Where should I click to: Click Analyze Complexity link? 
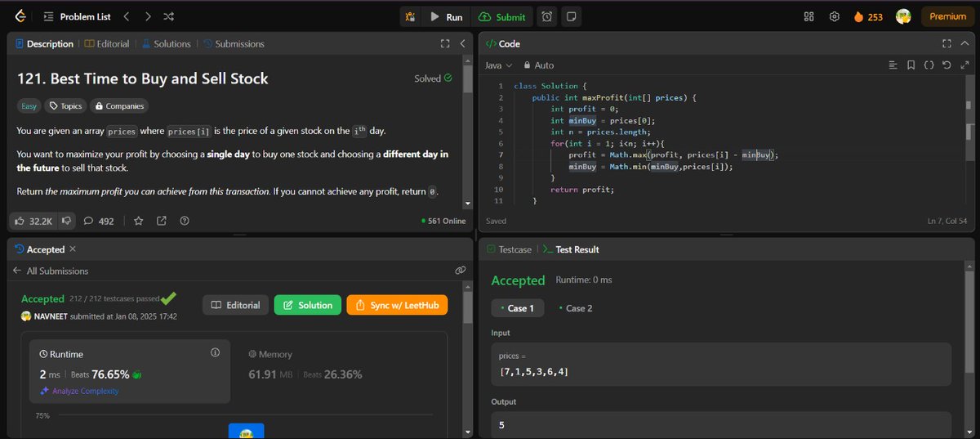(x=79, y=391)
